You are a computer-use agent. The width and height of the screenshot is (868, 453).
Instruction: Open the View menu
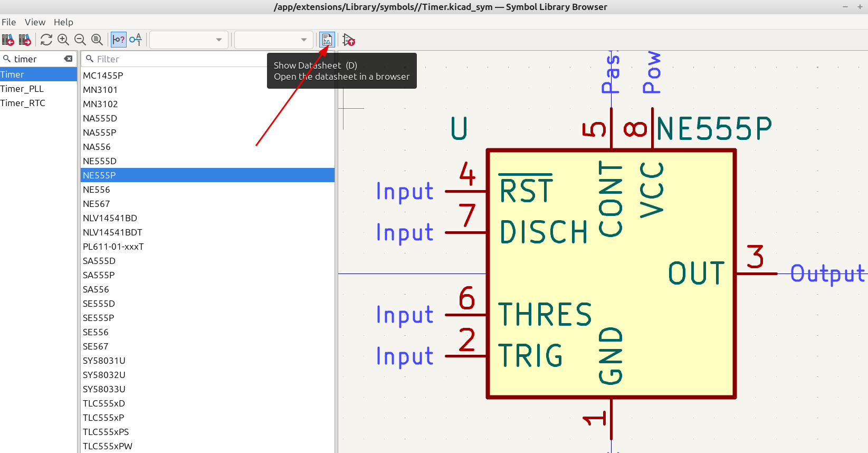pyautogui.click(x=35, y=22)
